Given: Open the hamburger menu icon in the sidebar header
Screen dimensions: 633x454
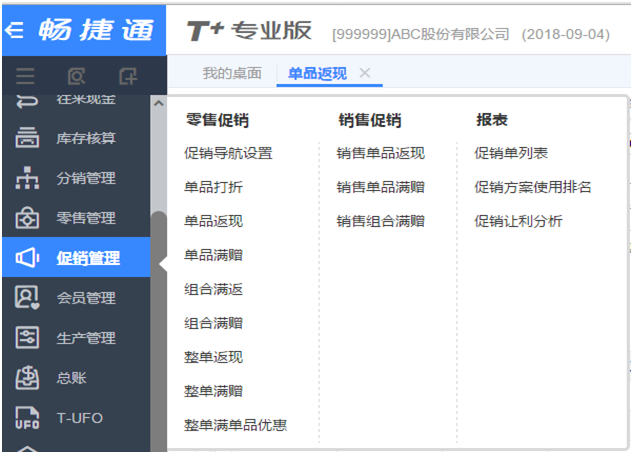Looking at the screenshot, I should tap(25, 77).
